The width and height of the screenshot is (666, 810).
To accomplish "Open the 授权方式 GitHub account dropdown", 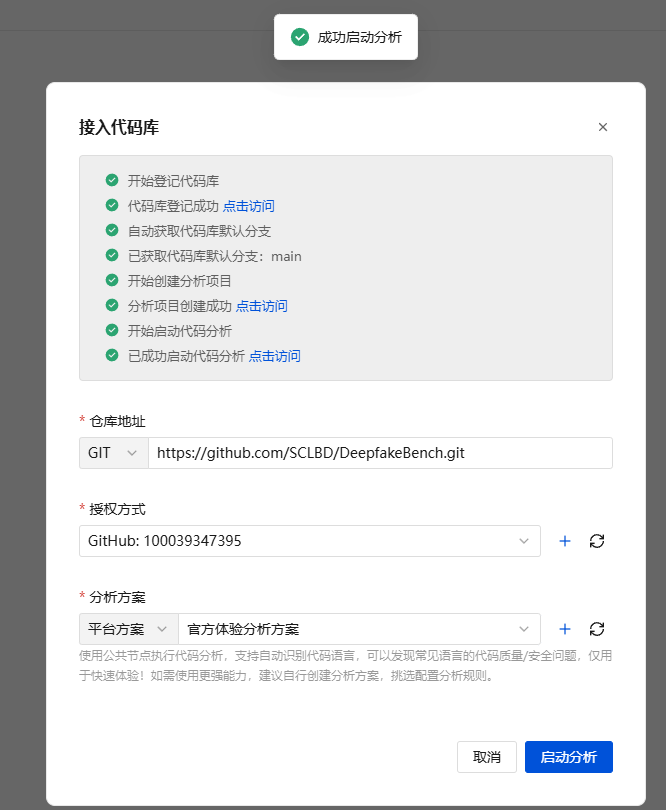I will [309, 541].
